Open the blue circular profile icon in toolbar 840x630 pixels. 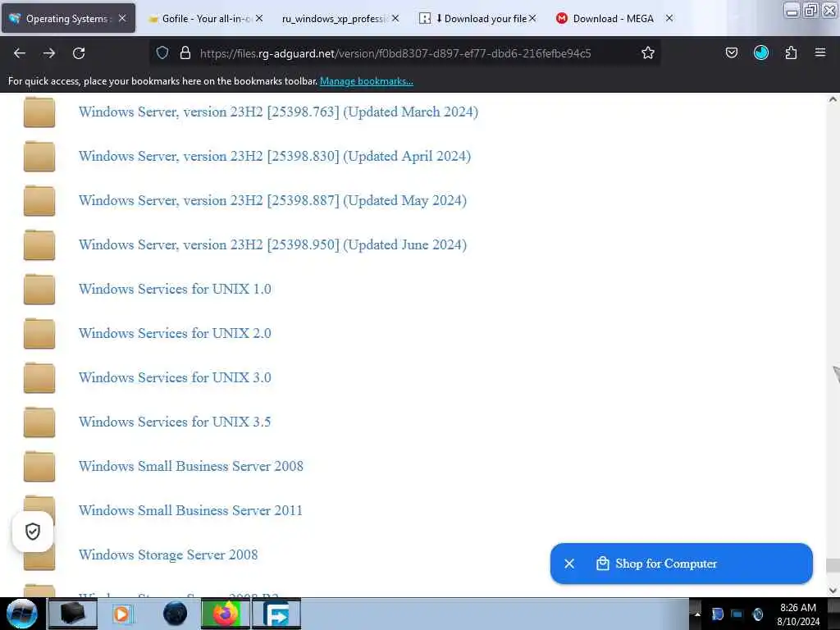(760, 52)
